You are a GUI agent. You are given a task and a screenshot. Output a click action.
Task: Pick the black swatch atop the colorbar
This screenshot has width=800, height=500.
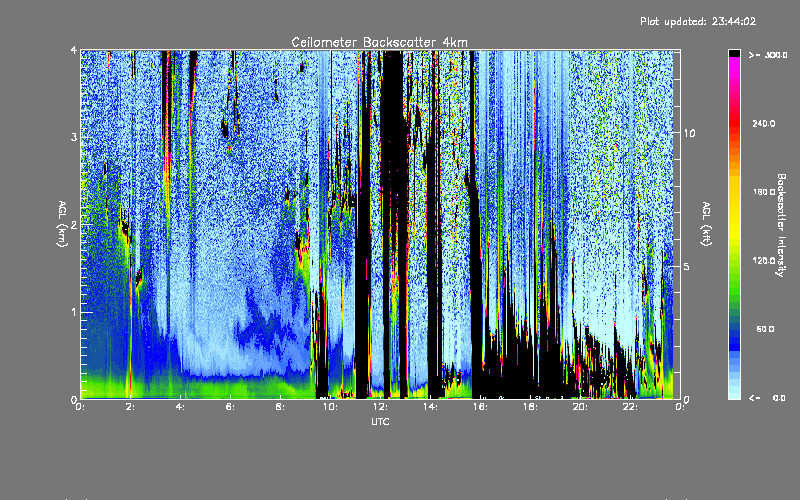(x=734, y=53)
